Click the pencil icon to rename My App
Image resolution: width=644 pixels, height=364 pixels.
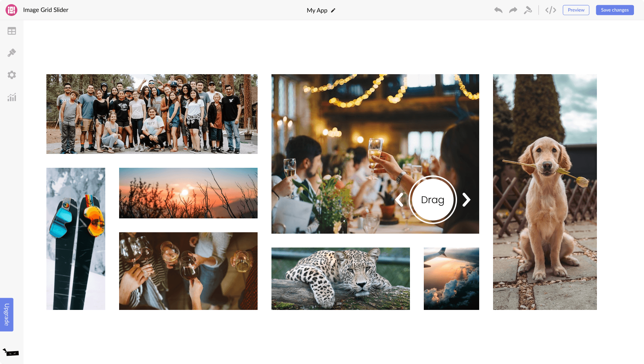pyautogui.click(x=333, y=10)
